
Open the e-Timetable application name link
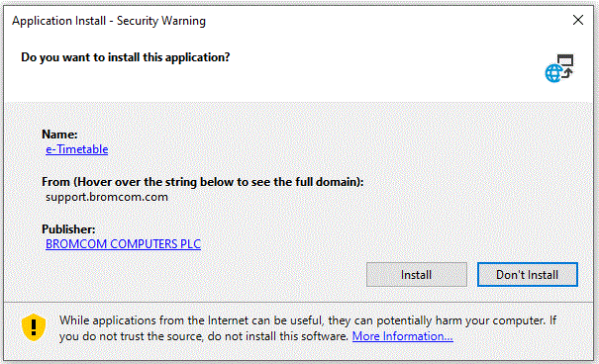tap(77, 149)
